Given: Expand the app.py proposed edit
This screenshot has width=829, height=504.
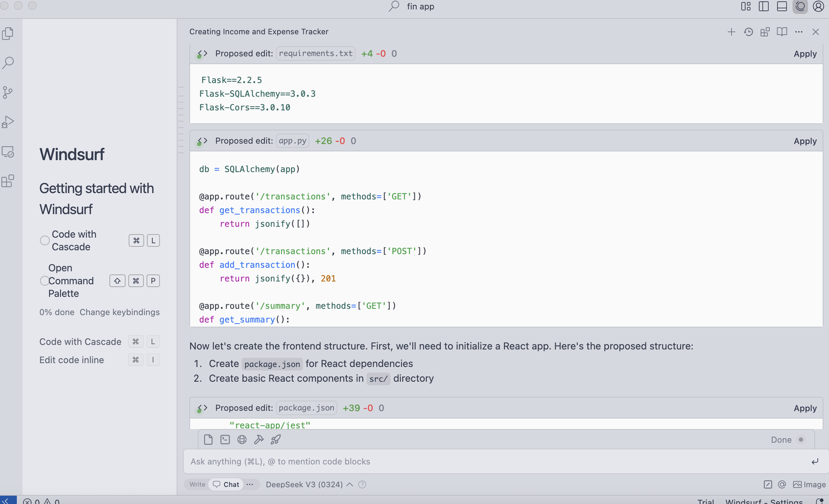Looking at the screenshot, I should [x=202, y=141].
